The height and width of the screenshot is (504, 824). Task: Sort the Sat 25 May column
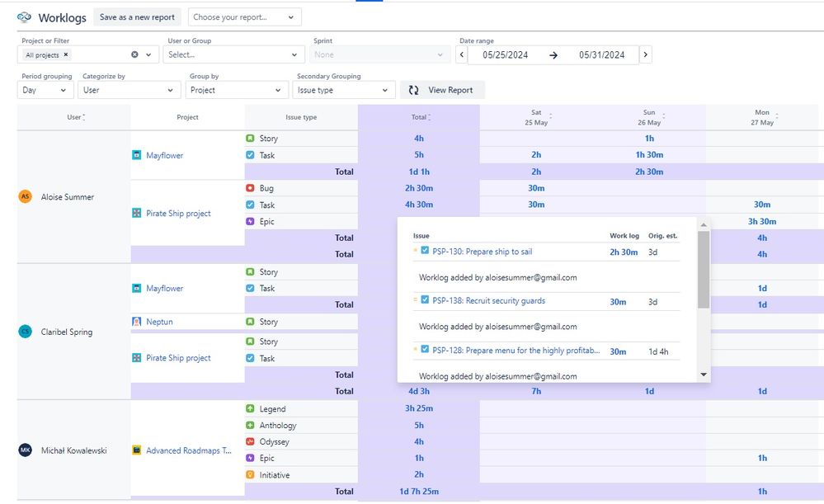pos(550,117)
